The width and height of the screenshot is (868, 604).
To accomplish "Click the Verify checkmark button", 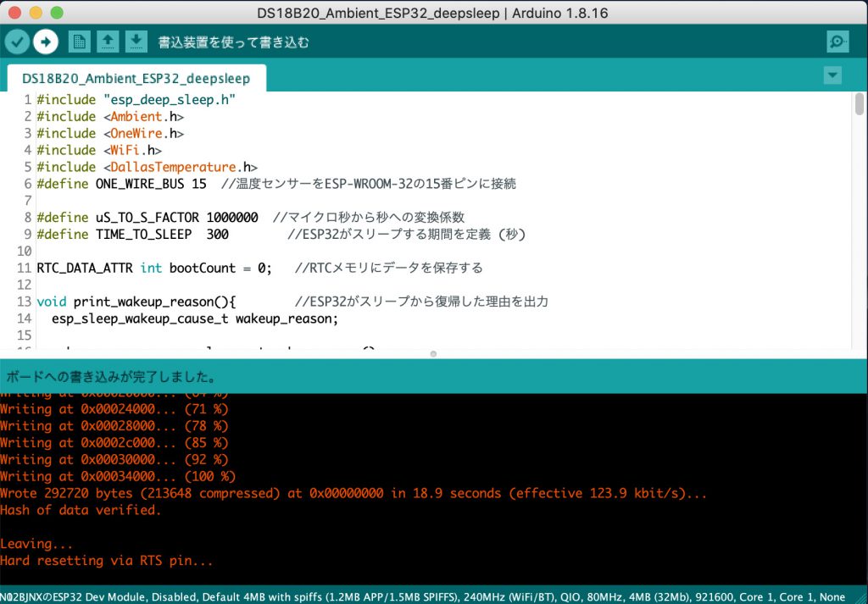I will (x=17, y=42).
